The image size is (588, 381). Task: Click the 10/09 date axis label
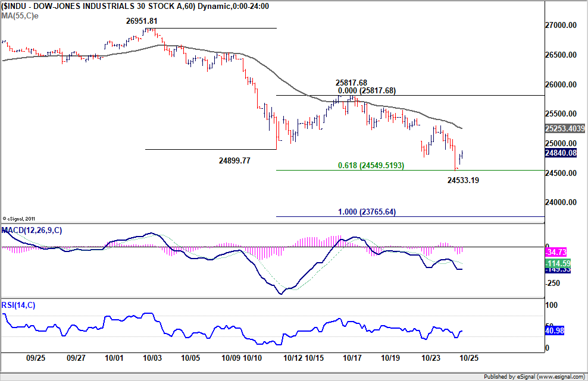coord(231,358)
